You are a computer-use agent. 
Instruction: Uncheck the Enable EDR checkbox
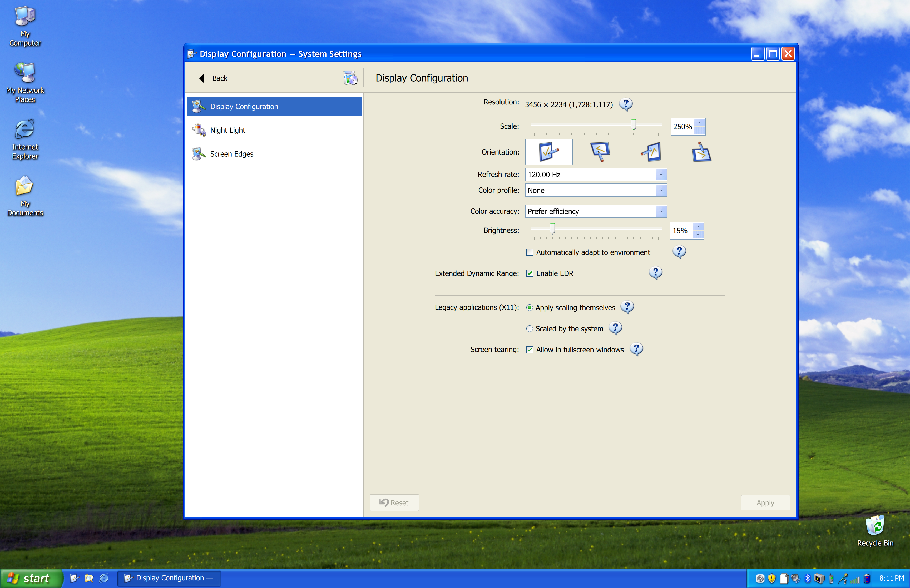(x=529, y=273)
